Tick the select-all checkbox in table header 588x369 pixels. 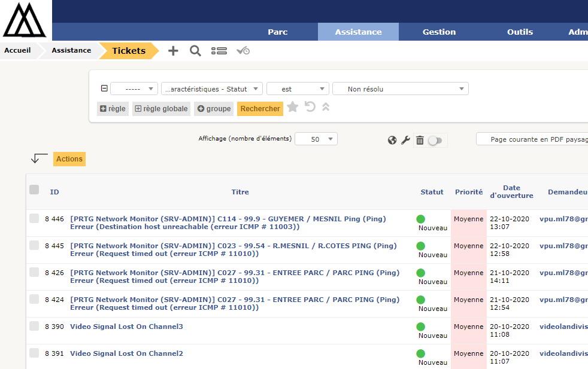(34, 190)
